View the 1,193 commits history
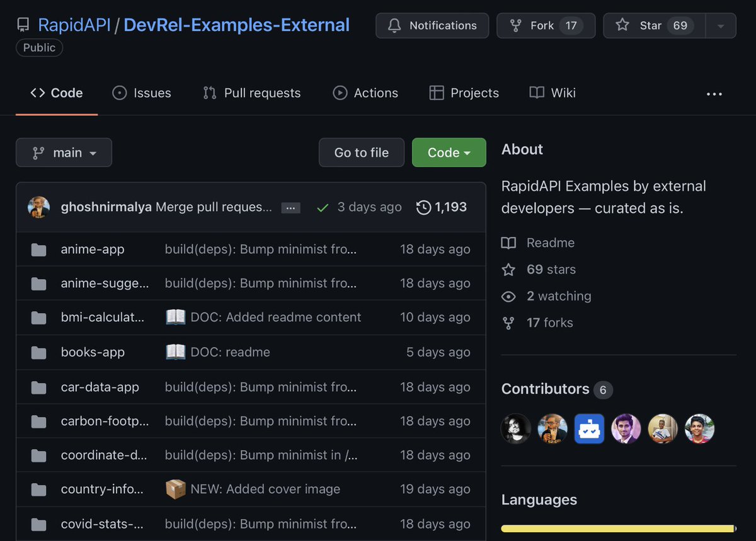Viewport: 756px width, 541px height. (442, 207)
